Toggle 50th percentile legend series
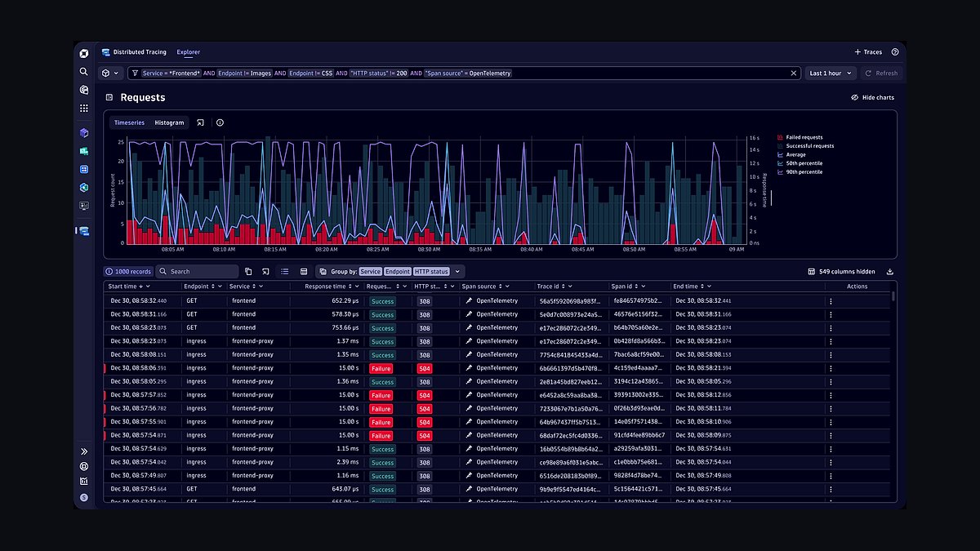Viewport: 980px width, 551px height. click(x=800, y=163)
